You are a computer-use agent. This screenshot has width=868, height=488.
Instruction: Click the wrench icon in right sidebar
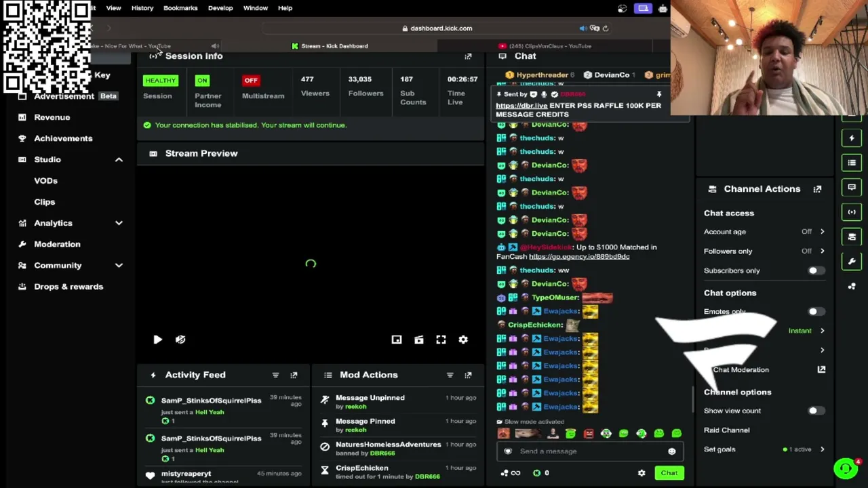852,262
